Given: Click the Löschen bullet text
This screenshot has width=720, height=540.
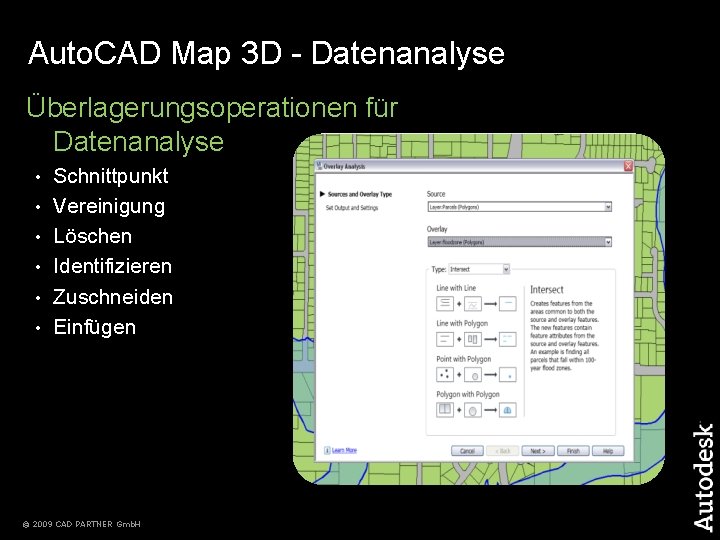Looking at the screenshot, I should coord(93,236).
